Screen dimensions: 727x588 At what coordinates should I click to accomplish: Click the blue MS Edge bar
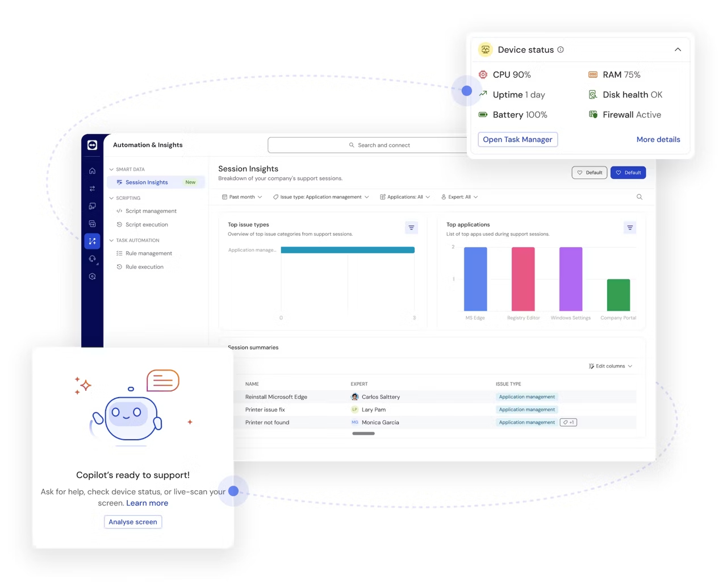475,279
